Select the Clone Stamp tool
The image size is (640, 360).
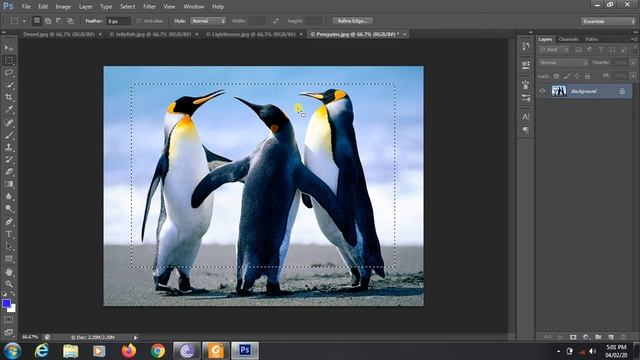(x=9, y=147)
